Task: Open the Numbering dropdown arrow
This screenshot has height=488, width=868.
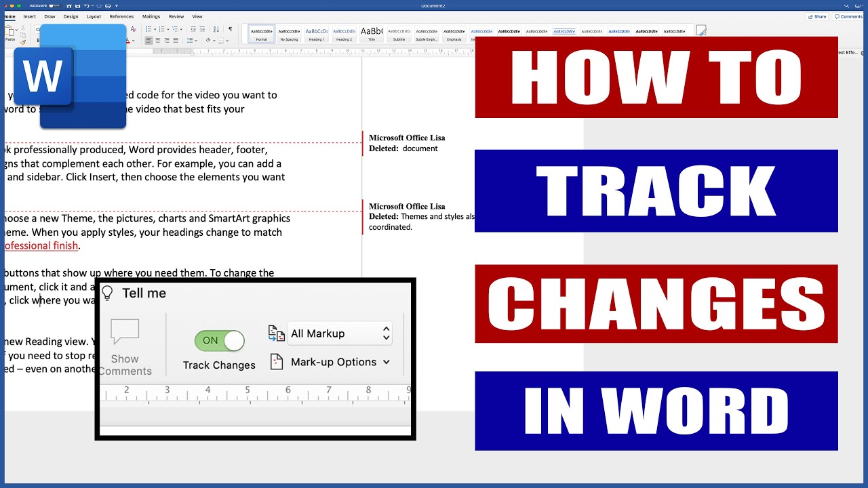Action: point(168,29)
